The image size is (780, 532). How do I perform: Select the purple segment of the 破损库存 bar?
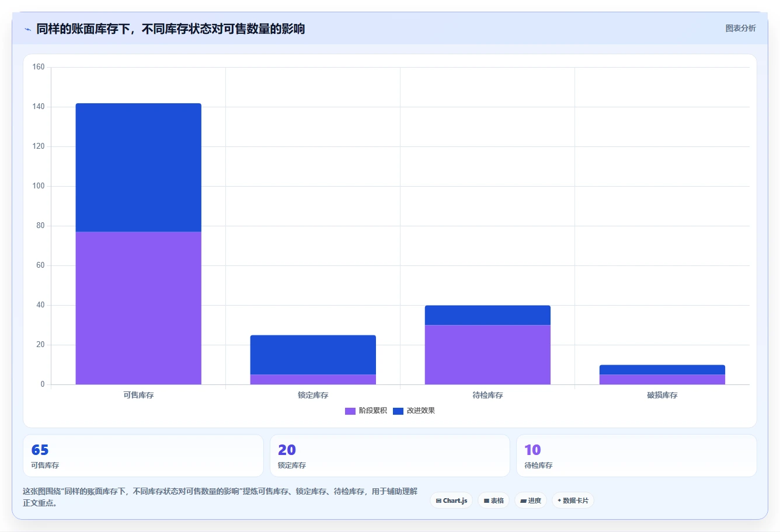(662, 379)
